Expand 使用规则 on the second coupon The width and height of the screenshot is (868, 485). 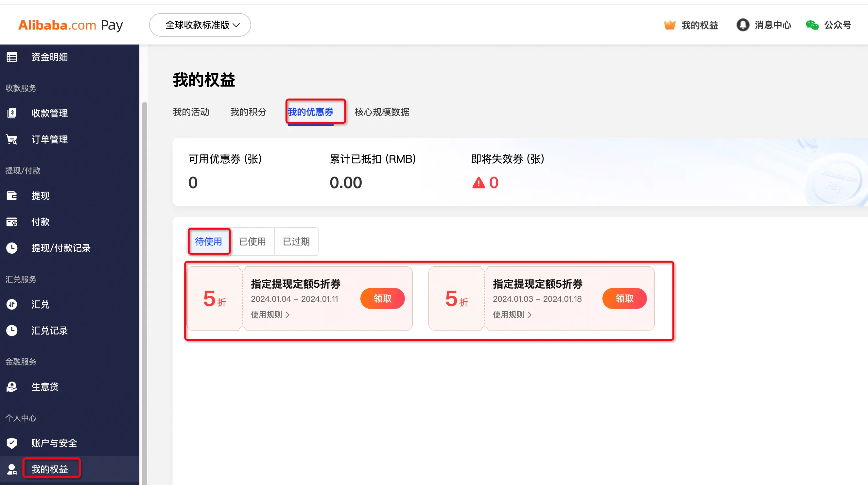pyautogui.click(x=512, y=315)
